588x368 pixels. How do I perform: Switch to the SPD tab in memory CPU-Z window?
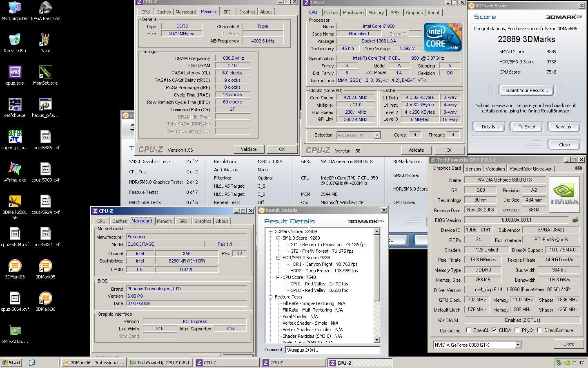(x=227, y=12)
